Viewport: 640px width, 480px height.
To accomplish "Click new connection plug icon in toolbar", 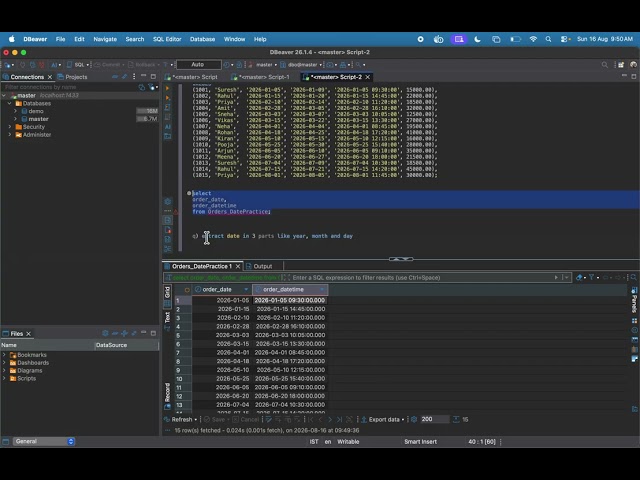I will point(7,65).
